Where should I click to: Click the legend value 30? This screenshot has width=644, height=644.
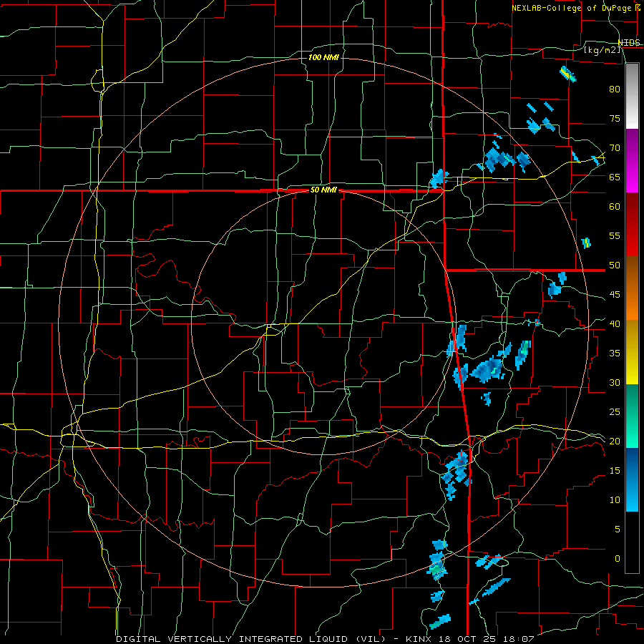click(615, 382)
